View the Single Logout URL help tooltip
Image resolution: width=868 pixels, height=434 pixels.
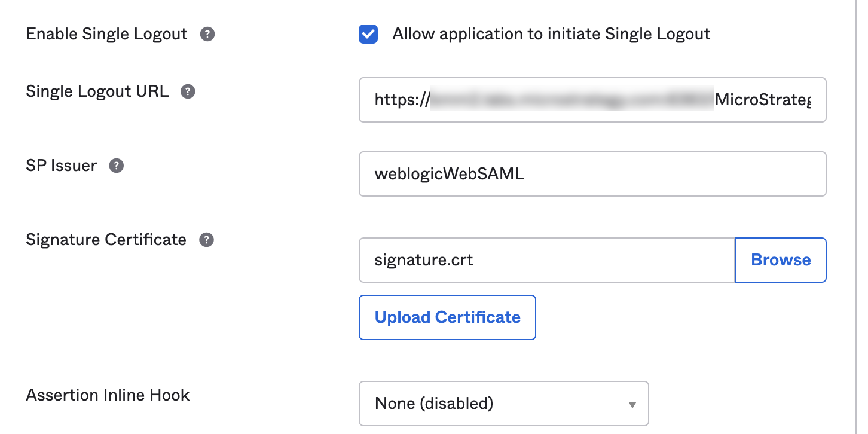tap(188, 91)
